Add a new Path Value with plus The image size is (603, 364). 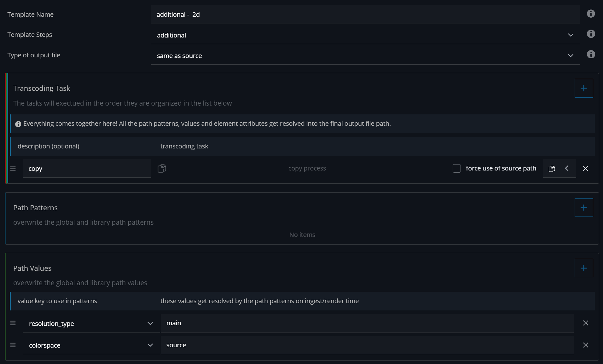[x=583, y=268]
